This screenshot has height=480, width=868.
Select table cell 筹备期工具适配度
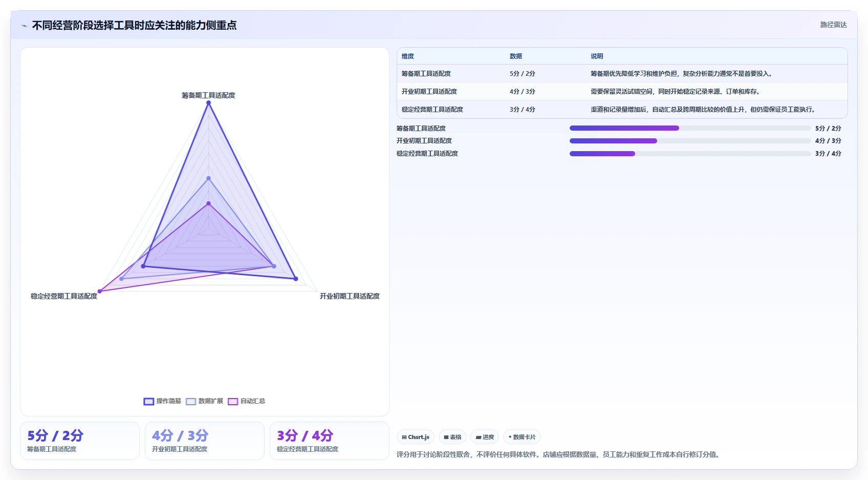tap(426, 74)
